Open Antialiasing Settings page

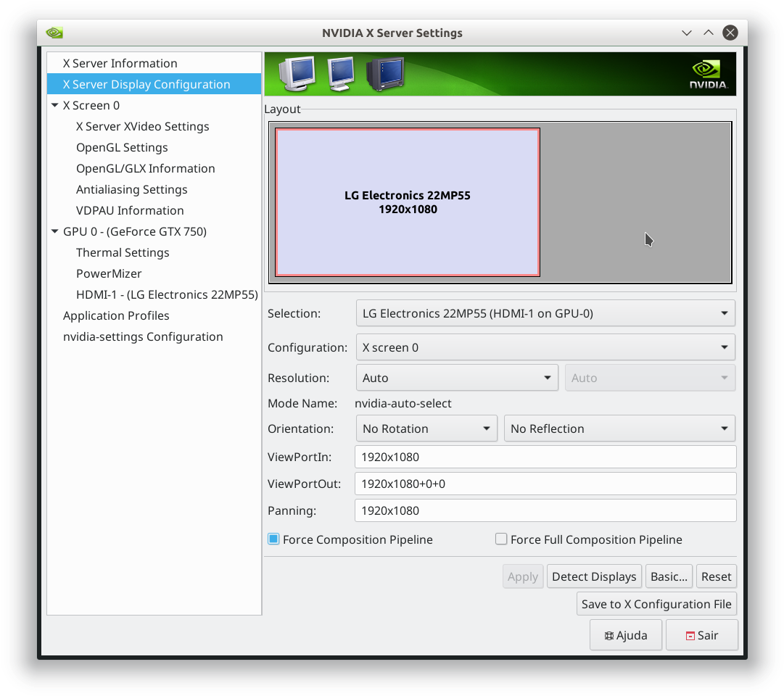(131, 189)
